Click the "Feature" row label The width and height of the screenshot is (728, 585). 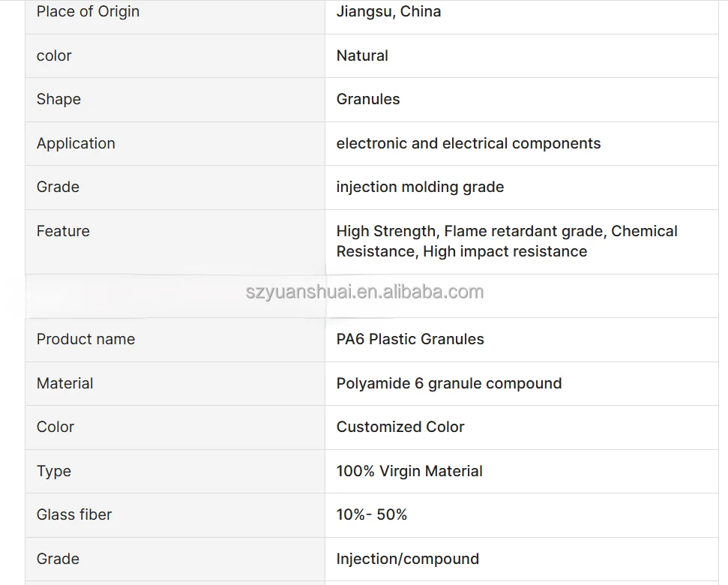tap(63, 231)
